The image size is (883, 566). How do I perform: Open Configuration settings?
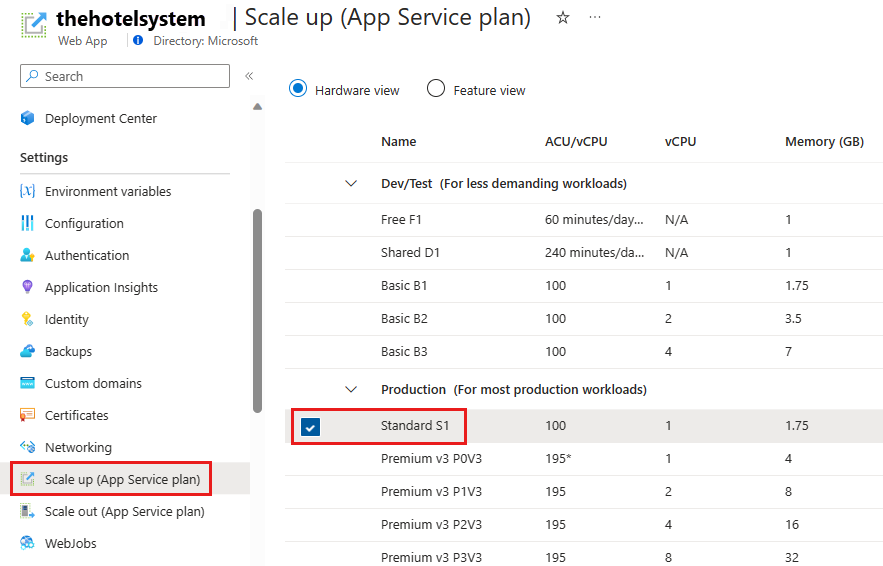84,224
